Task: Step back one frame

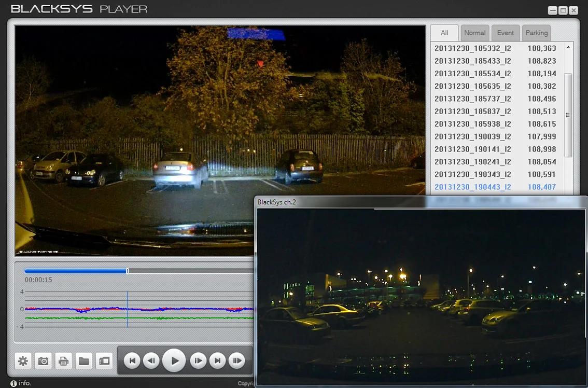Action: 151,361
